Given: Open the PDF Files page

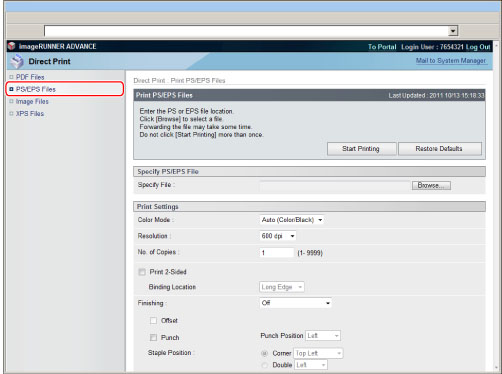Looking at the screenshot, I should [30, 77].
